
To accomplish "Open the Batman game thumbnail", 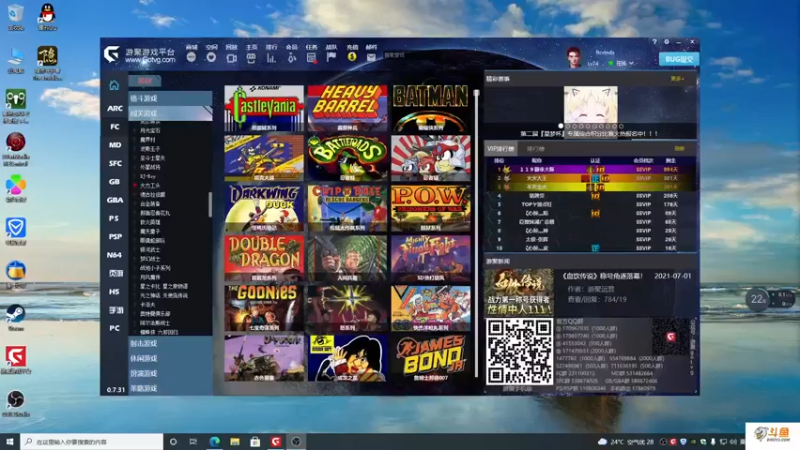I will click(x=431, y=108).
